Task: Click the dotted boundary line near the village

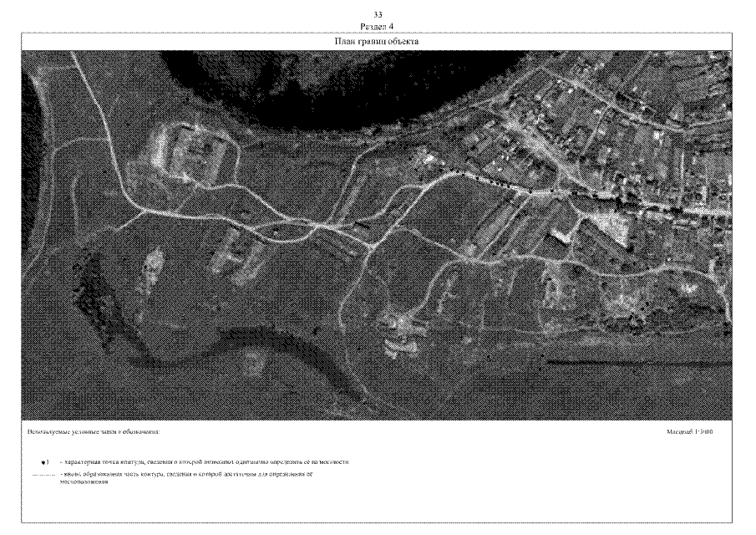Action: click(x=485, y=178)
